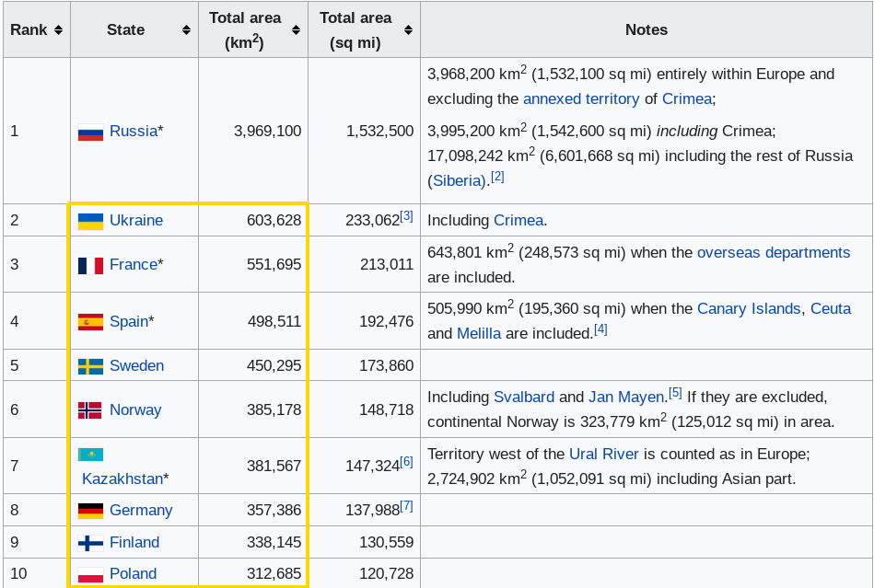Follow the 'annexed territory' link
The width and height of the screenshot is (874, 588).
(x=581, y=98)
